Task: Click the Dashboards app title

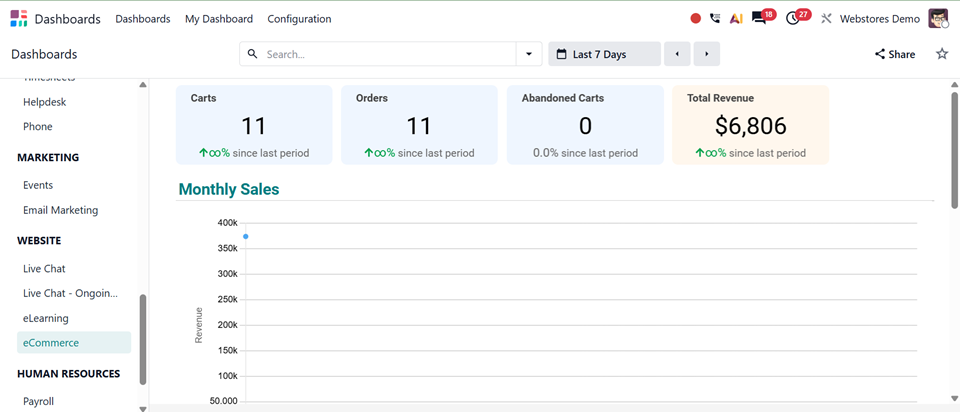Action: (67, 19)
